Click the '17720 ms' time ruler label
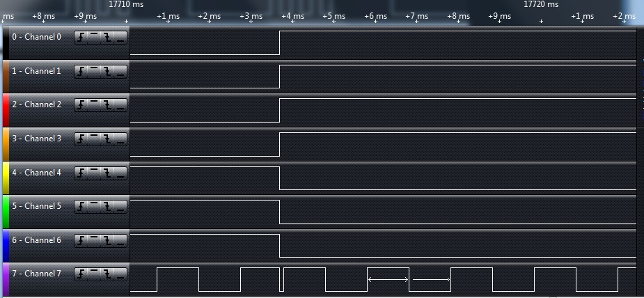The image size is (644, 298). pyautogui.click(x=541, y=4)
